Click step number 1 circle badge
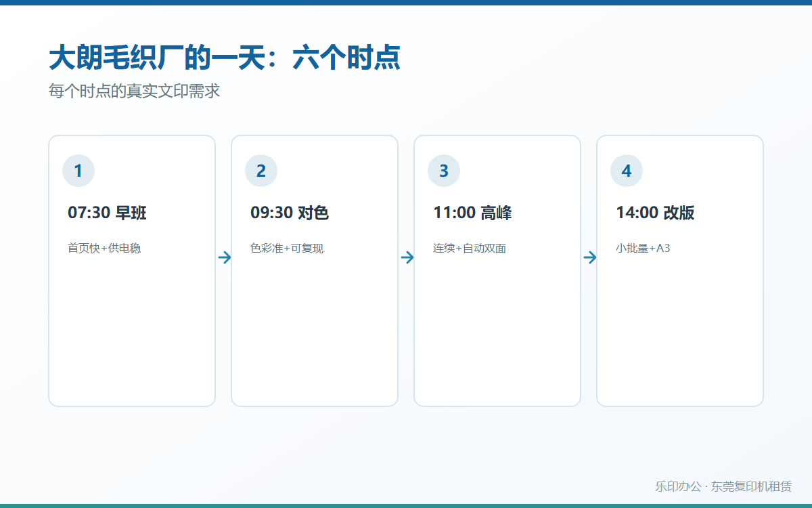The width and height of the screenshot is (812, 508). 78,171
